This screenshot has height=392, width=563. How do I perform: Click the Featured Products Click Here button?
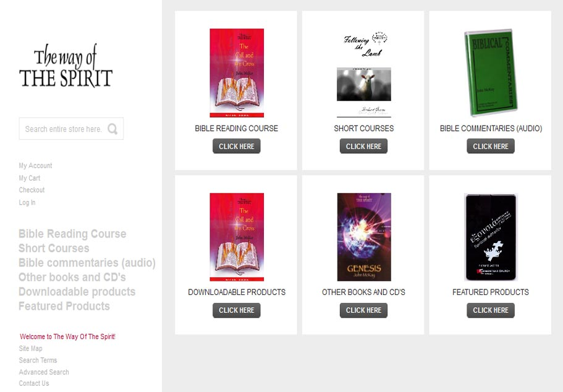(491, 310)
